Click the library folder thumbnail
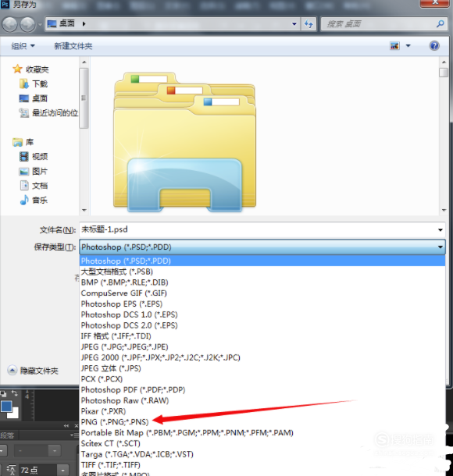This screenshot has width=453, height=476. pyautogui.click(x=184, y=142)
